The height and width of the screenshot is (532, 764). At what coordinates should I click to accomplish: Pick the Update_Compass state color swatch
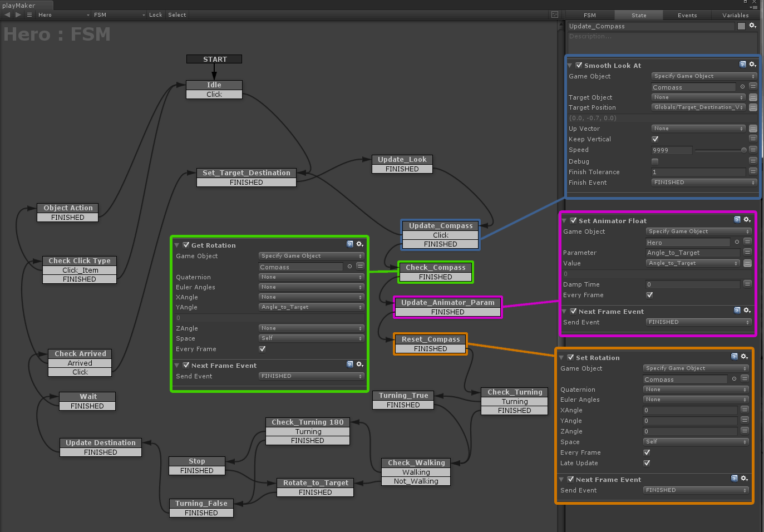pyautogui.click(x=741, y=26)
